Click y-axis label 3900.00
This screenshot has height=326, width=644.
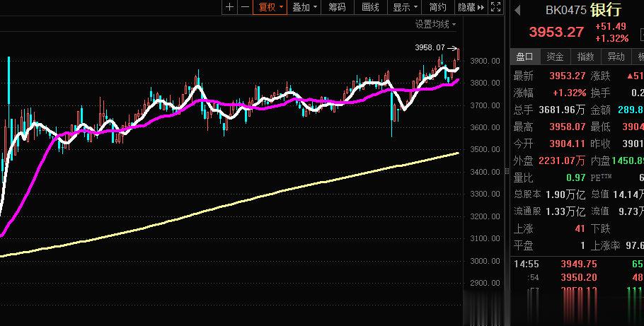(485, 61)
